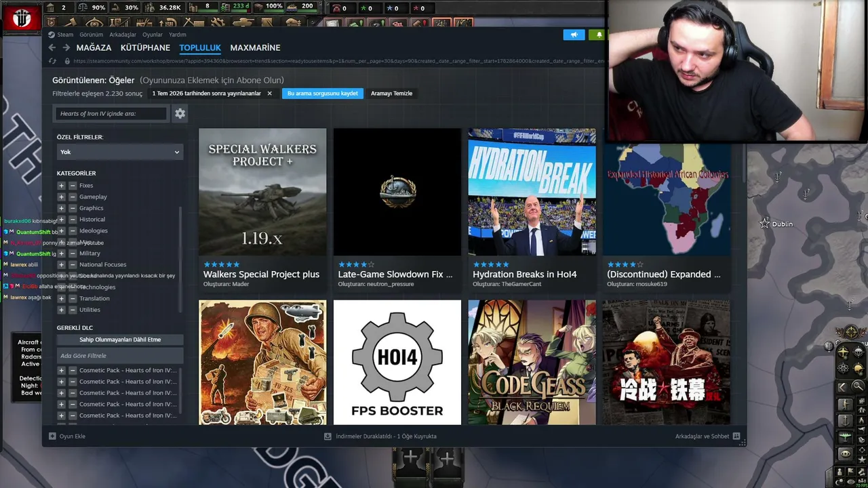Click 'Aramayı Temizle' button
The height and width of the screenshot is (488, 868).
[x=391, y=94]
